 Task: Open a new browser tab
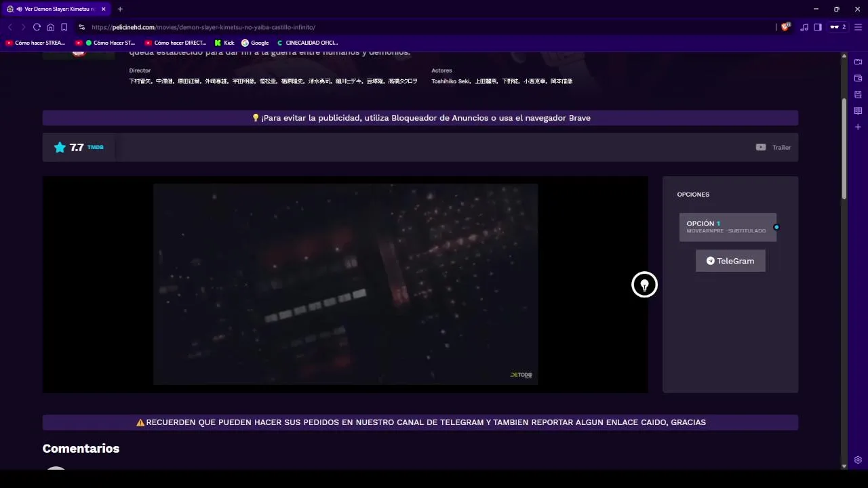[x=120, y=9]
